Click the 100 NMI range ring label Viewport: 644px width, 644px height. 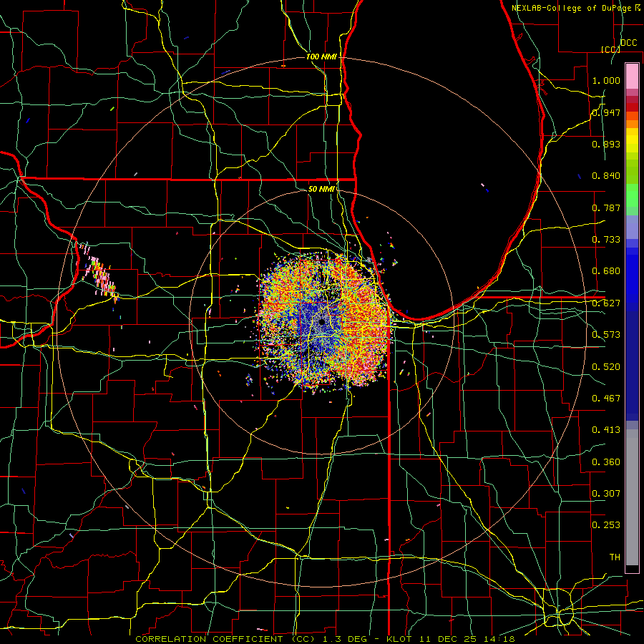[x=321, y=57]
